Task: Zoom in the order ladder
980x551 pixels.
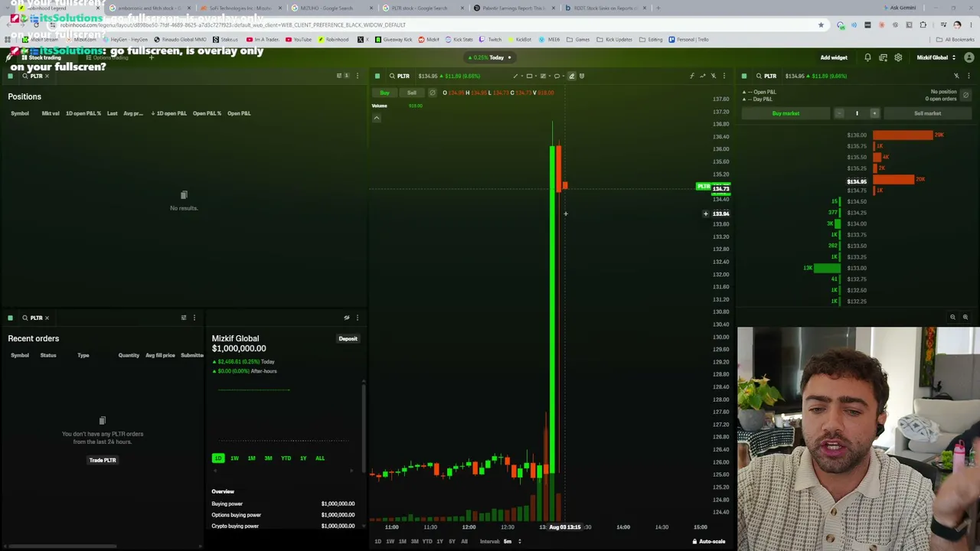Action: coord(965,317)
